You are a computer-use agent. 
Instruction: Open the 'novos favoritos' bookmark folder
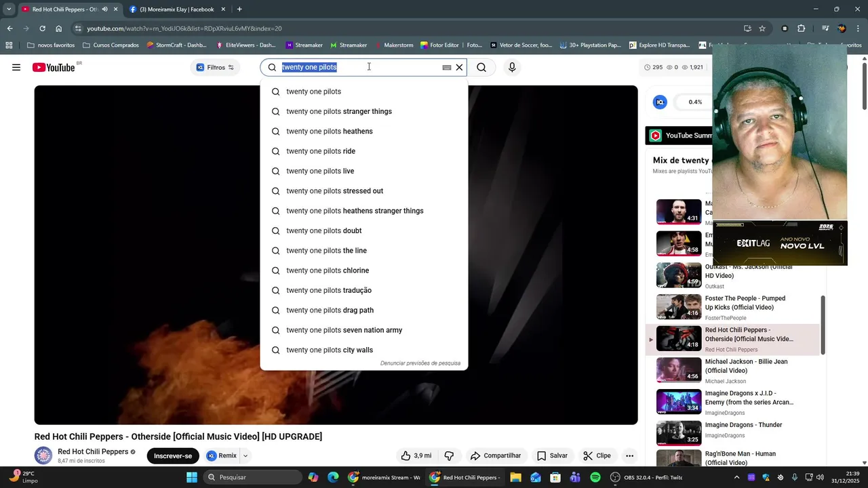(x=51, y=45)
